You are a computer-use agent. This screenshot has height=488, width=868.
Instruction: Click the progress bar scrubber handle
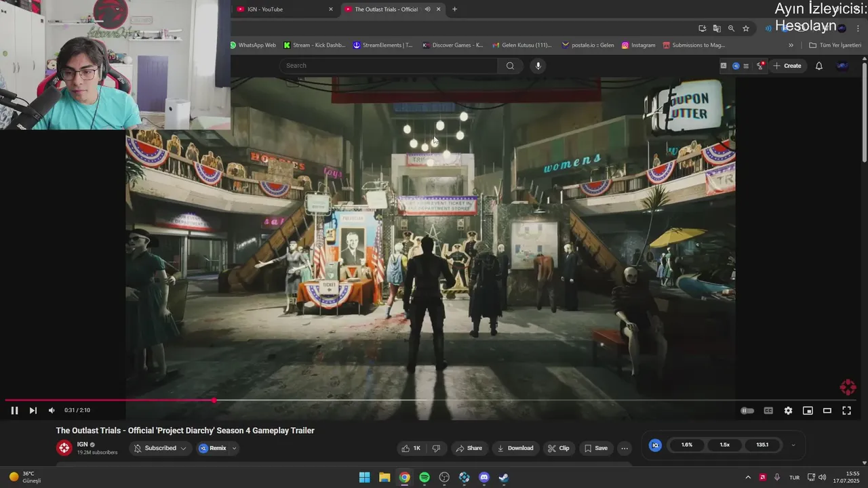click(214, 401)
